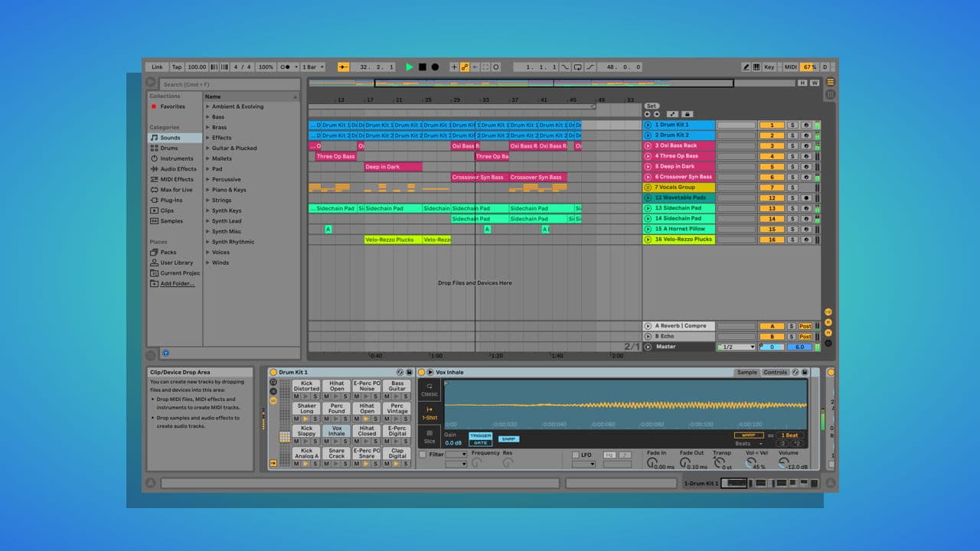The width and height of the screenshot is (980, 551).
Task: Click the Stop button in transport
Action: (x=422, y=67)
